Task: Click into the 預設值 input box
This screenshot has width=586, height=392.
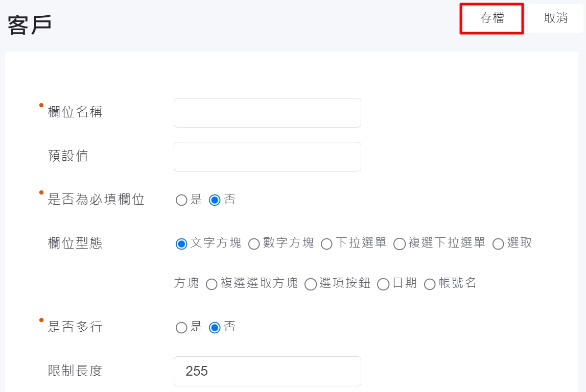Action: click(267, 157)
